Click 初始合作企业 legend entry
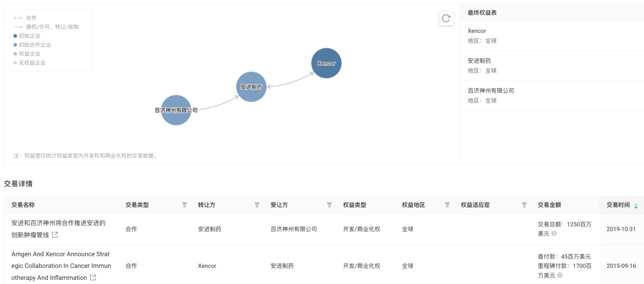The image size is (644, 284). [32, 45]
